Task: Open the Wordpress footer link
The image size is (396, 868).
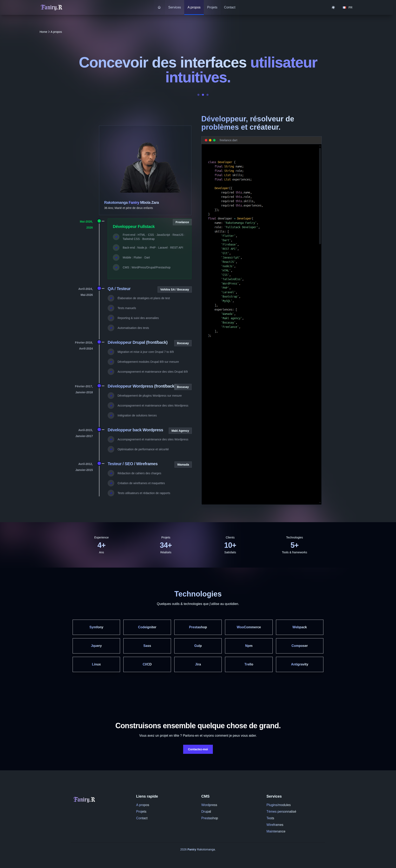Action: click(209, 805)
